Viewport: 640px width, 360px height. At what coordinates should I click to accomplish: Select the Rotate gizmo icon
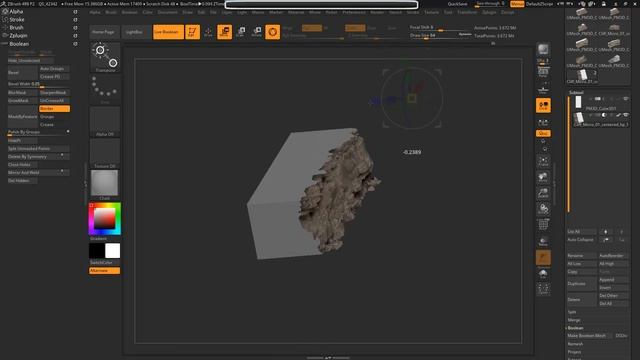pos(257,32)
